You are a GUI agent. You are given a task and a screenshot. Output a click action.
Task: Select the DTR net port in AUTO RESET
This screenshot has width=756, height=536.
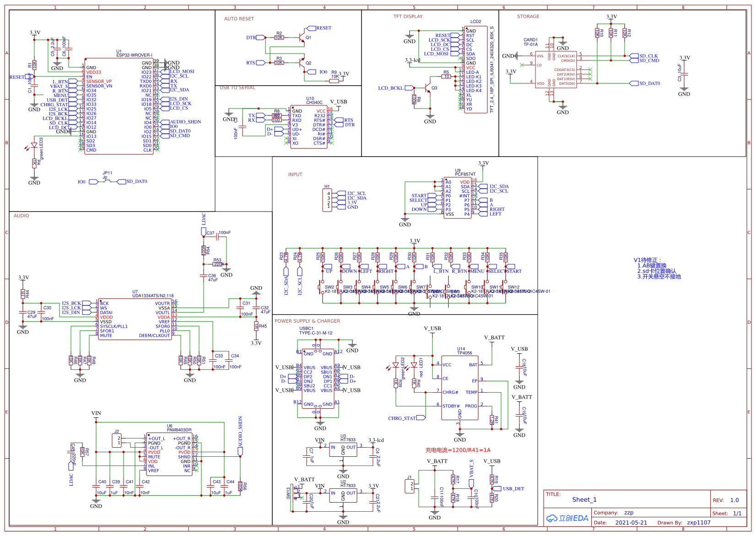point(255,38)
